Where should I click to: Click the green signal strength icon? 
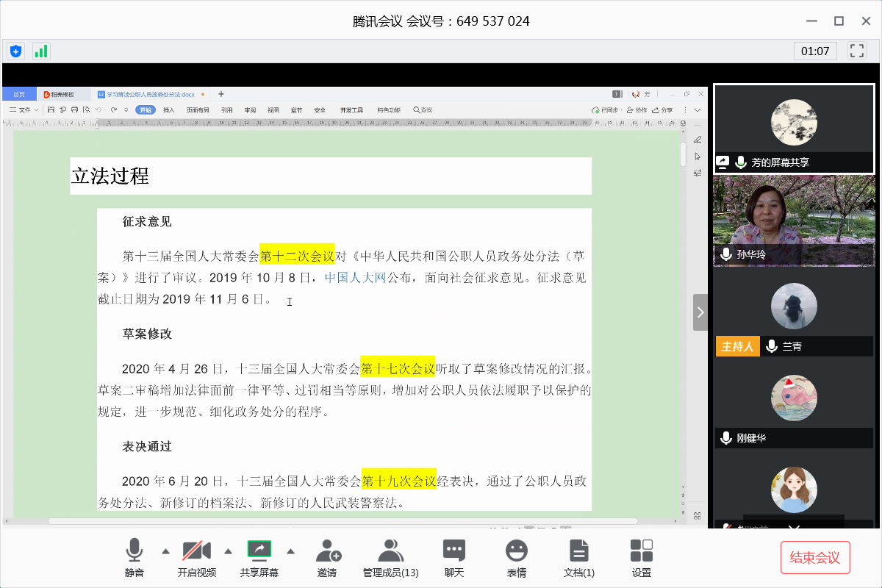pos(40,51)
